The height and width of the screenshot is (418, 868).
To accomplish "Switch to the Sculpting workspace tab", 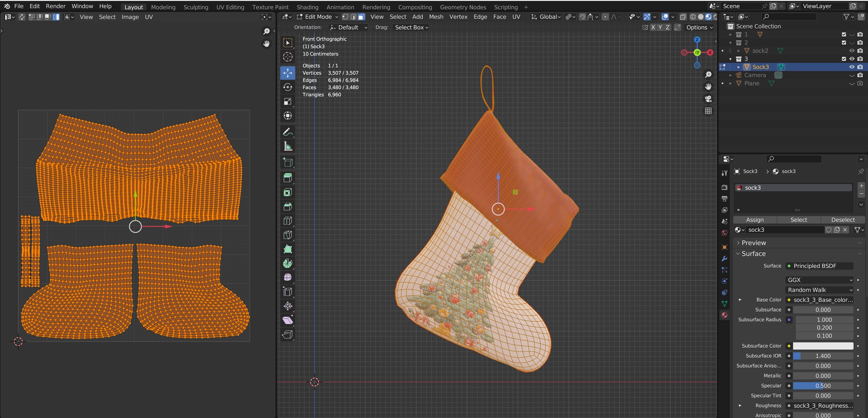I will pos(196,7).
